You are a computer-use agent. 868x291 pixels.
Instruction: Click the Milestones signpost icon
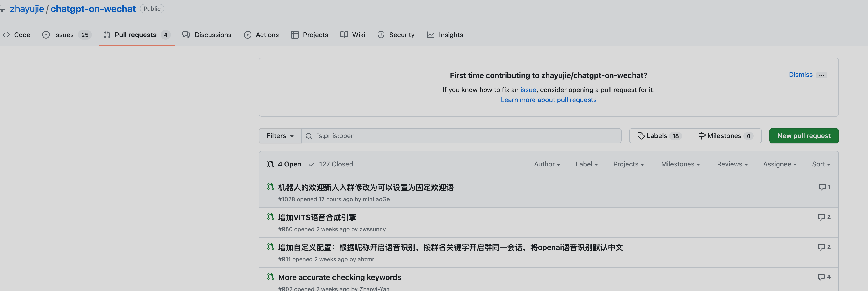702,135
